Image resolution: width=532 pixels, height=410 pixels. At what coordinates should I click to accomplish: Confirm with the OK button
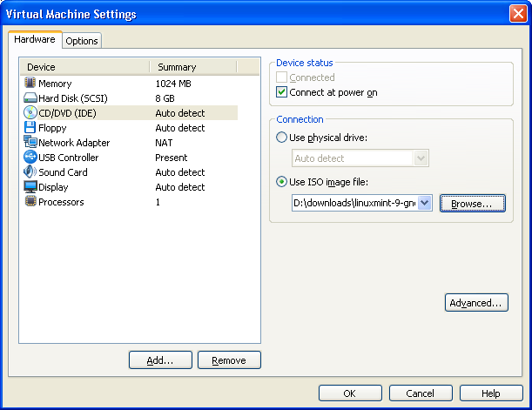pos(350,393)
